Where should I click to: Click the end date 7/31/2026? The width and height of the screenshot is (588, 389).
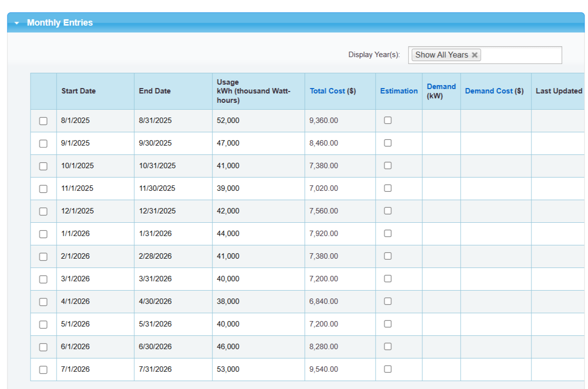(x=155, y=369)
